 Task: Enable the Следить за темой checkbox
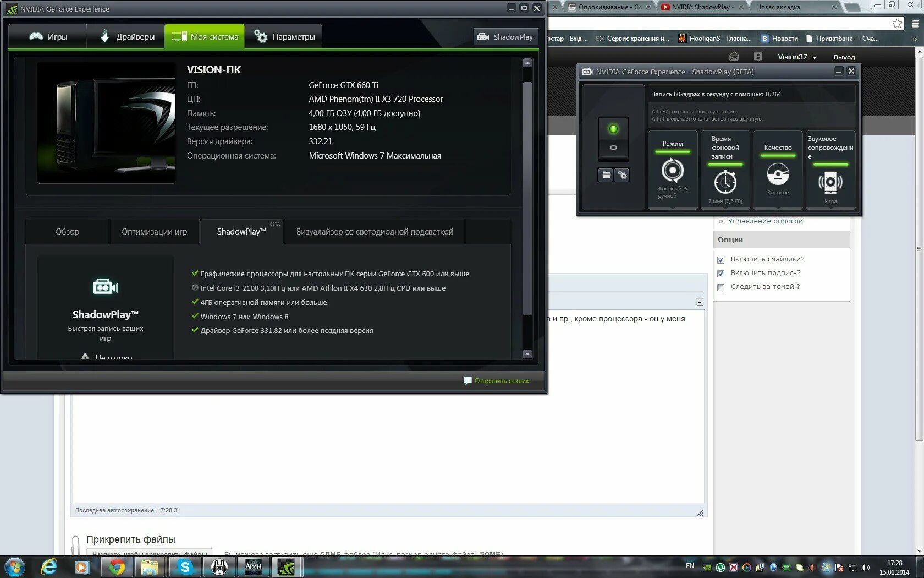(721, 287)
